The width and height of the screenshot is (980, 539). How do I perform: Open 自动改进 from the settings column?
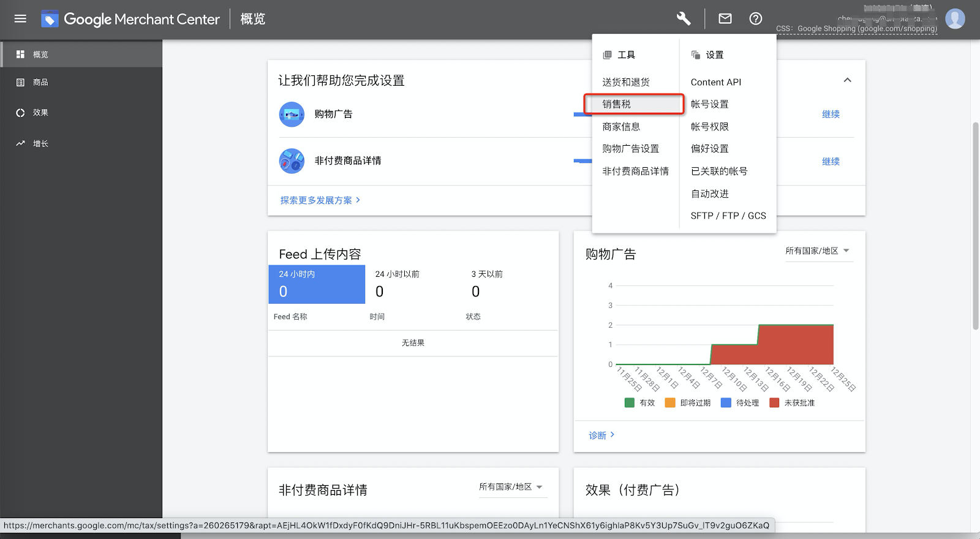pos(709,194)
